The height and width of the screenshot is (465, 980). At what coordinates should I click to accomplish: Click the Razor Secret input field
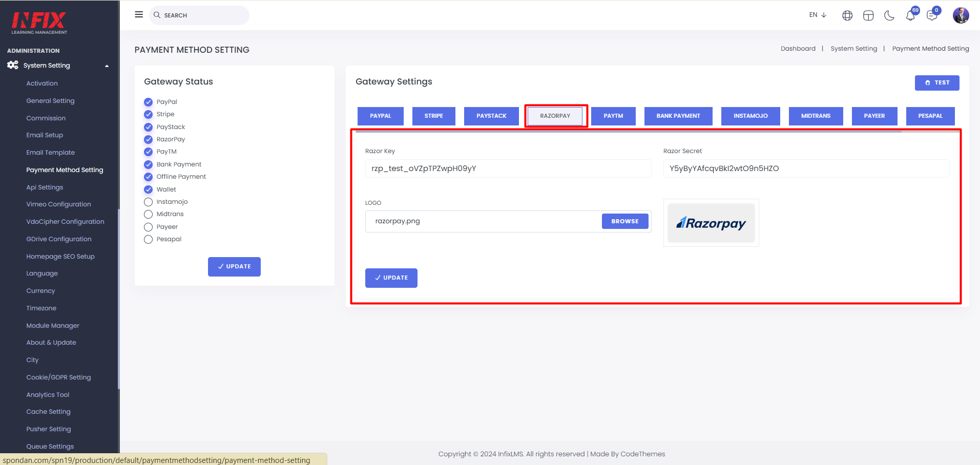pos(806,168)
